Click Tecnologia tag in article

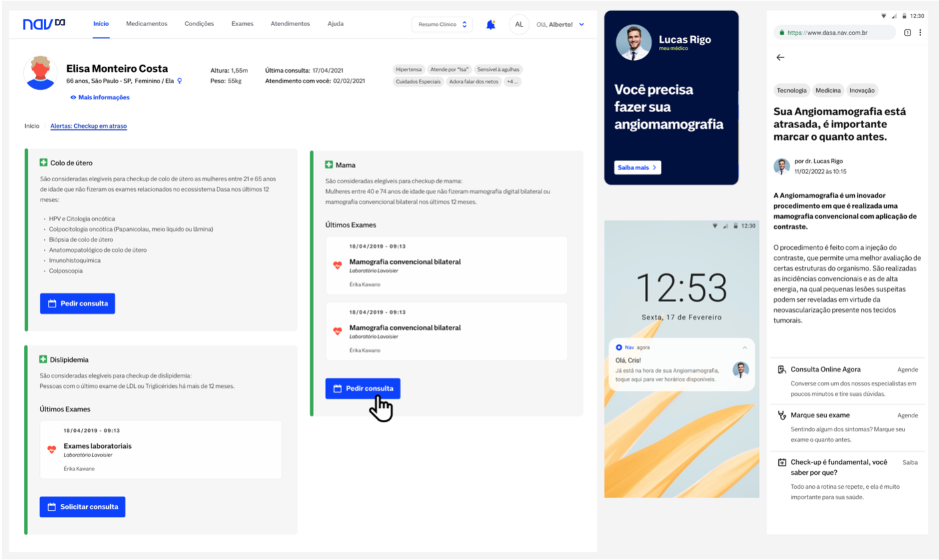tap(792, 90)
